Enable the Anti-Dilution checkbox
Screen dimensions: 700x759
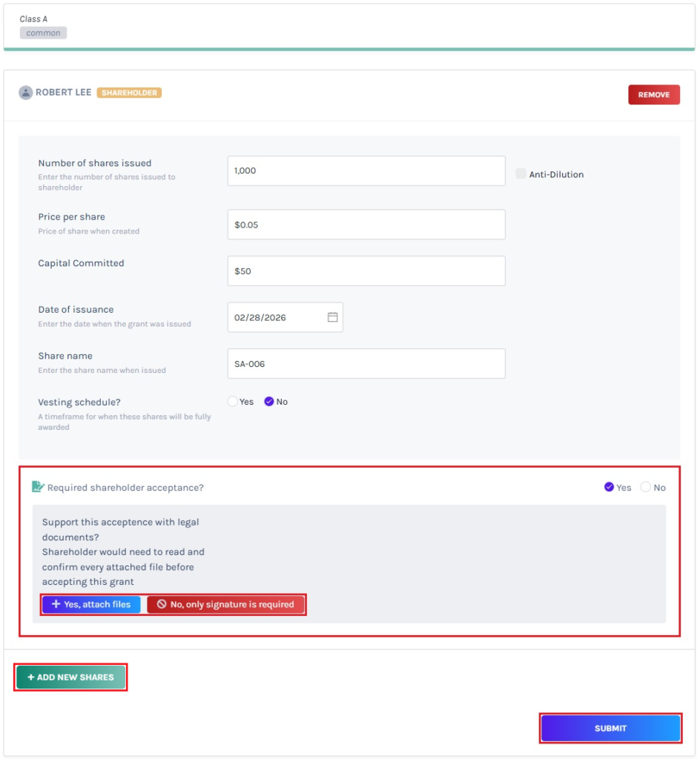coord(521,173)
